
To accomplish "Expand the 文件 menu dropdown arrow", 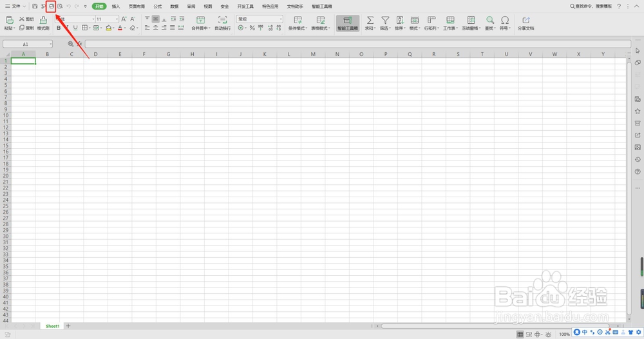I will 24,6.
